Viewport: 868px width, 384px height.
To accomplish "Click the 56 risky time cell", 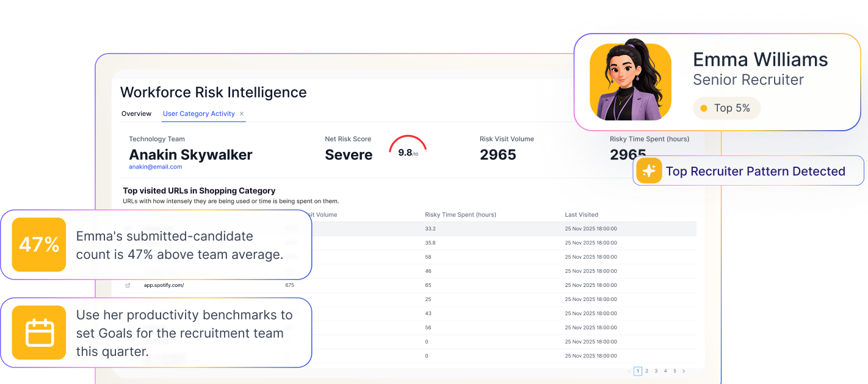I will (428, 327).
